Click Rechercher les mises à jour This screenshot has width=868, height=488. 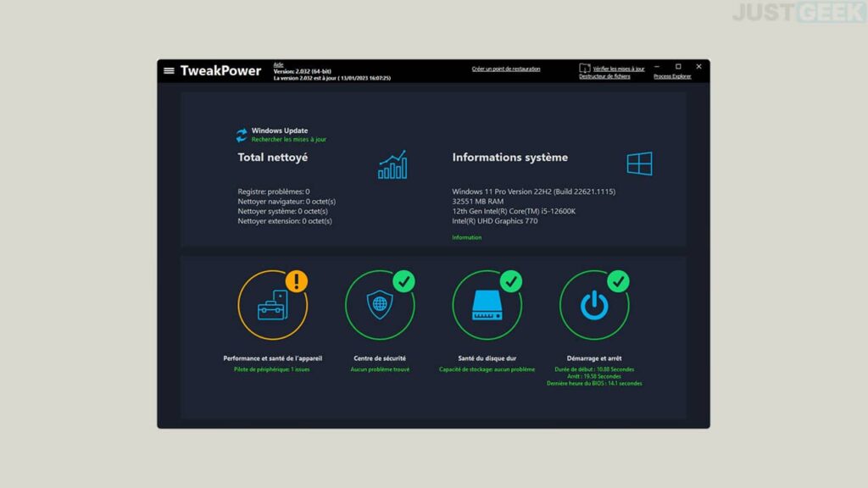289,140
